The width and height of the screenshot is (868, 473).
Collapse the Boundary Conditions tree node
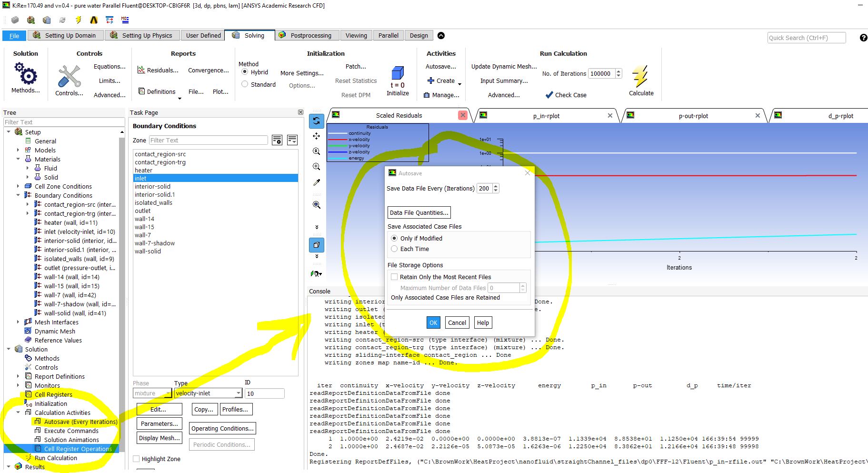coord(18,195)
